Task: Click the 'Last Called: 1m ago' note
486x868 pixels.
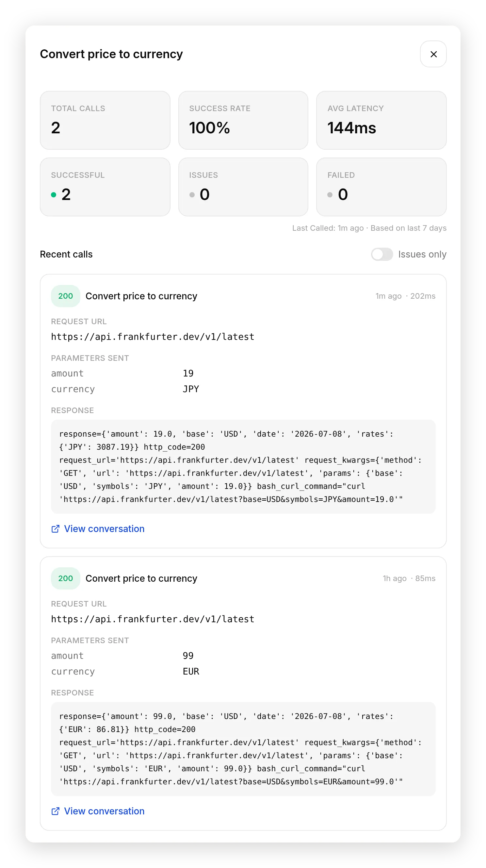Action: click(328, 228)
